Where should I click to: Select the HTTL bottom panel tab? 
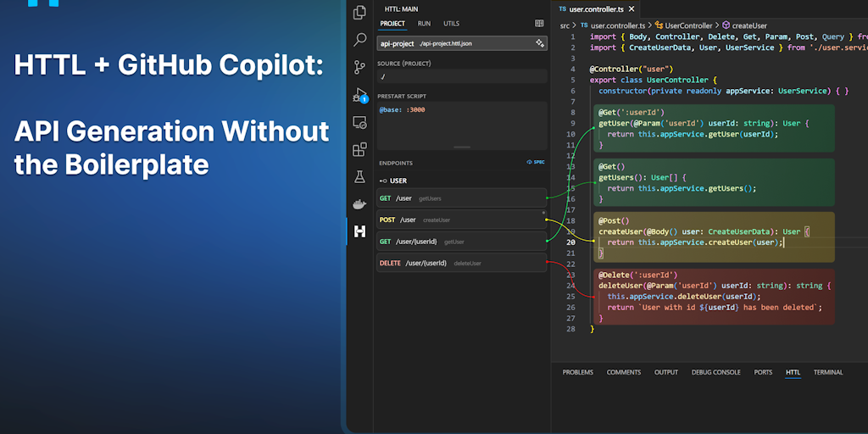793,372
